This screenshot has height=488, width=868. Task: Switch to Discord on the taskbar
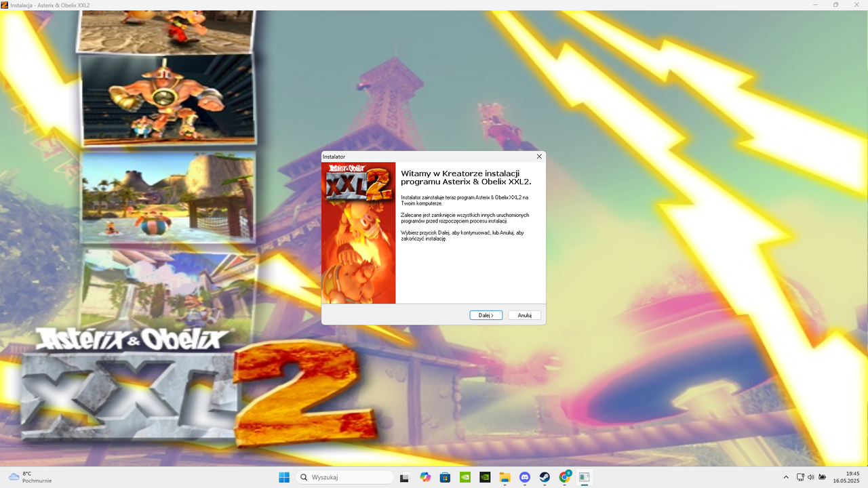(525, 477)
